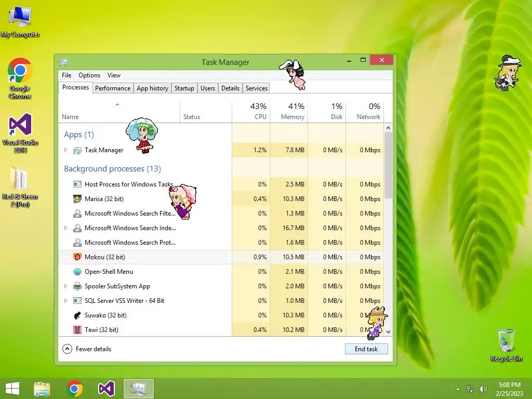Click the network icon in system tray

[x=471, y=389]
